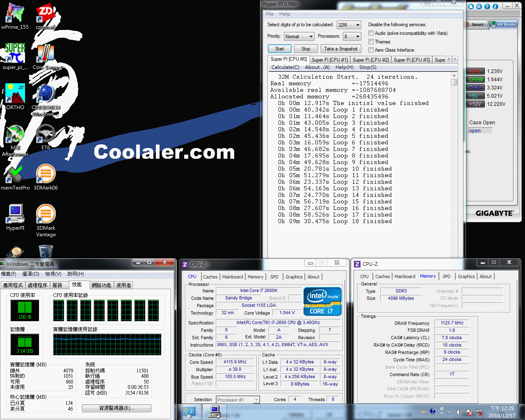Click the question mark help icon in Gigabyte utility
Viewport: 525px width, 420px height.
coord(487,6)
